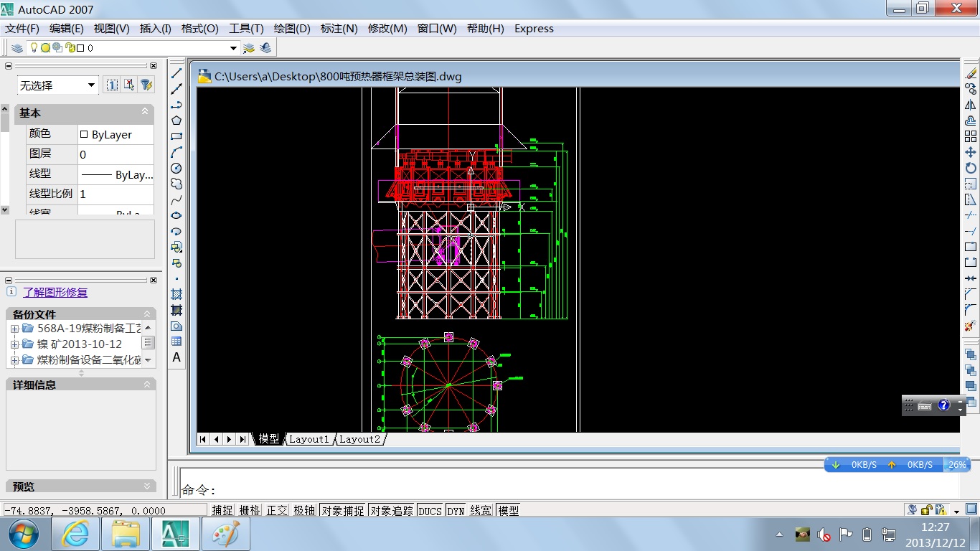The image size is (980, 551).
Task: Select the Offset tool
Action: pos(971,121)
